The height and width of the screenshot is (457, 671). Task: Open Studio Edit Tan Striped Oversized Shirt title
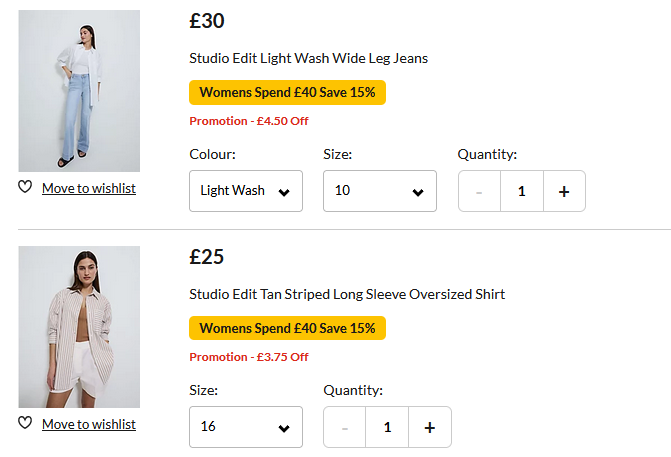(x=347, y=294)
